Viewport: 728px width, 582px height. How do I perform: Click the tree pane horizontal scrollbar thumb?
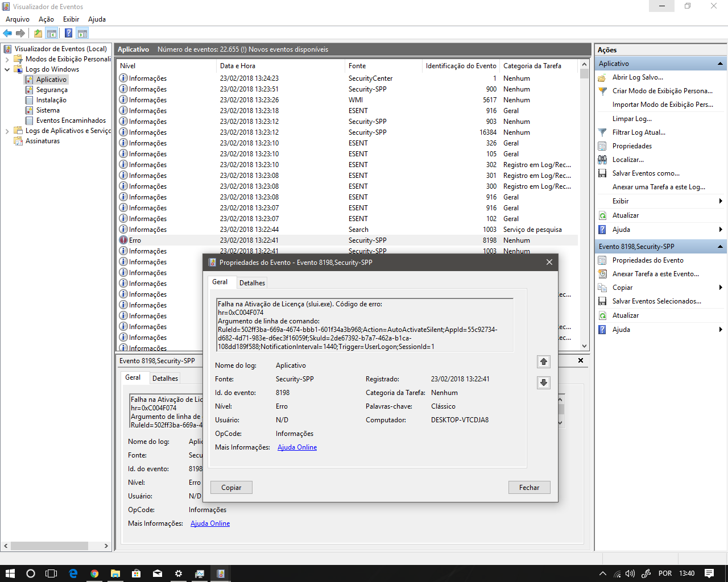click(x=49, y=546)
